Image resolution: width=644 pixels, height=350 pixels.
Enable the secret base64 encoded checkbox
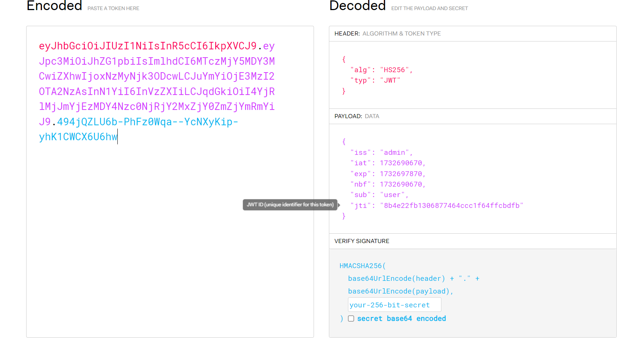tap(351, 319)
